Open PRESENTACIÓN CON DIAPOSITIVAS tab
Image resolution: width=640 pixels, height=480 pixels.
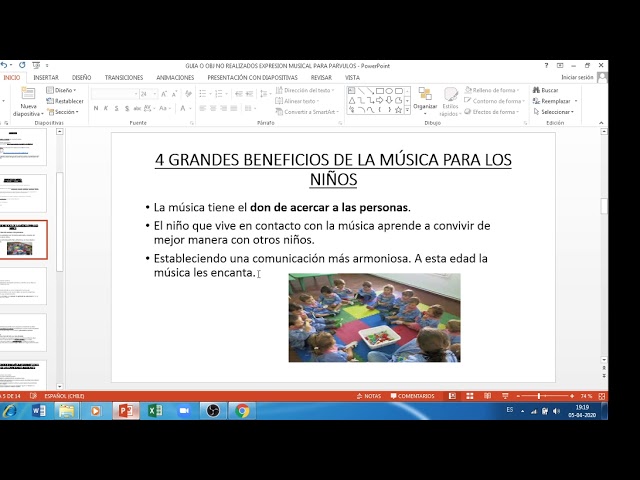click(x=252, y=78)
